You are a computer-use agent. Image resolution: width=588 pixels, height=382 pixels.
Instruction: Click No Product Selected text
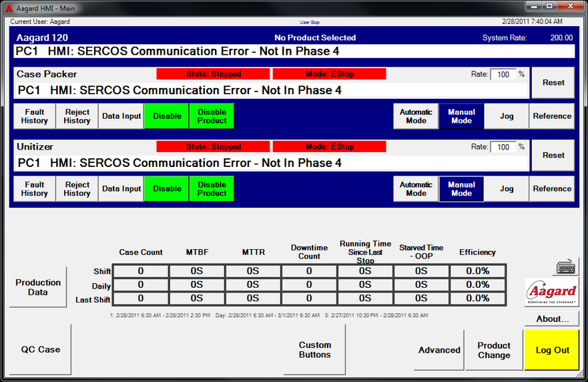tap(315, 37)
